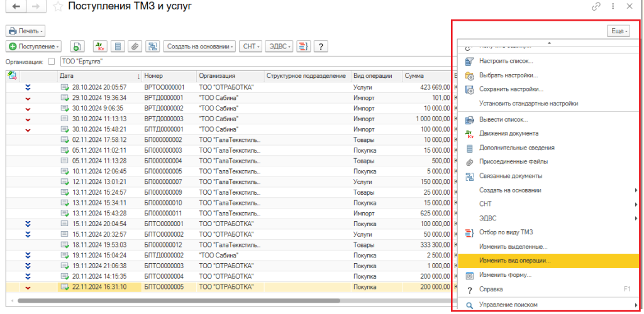Open attached files via the paperclip toolbar icon
Screen dimensions: 644x314
(x=134, y=46)
